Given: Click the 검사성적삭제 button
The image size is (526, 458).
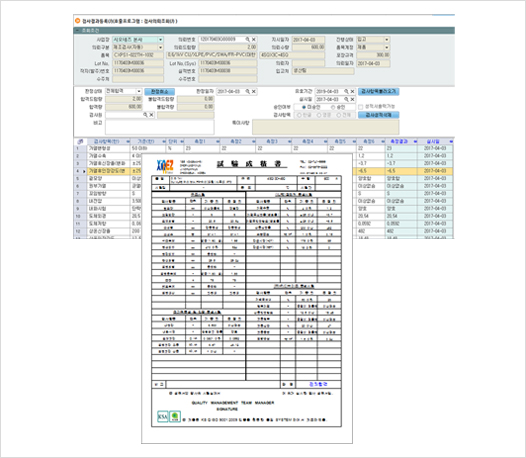Looking at the screenshot, I should [378, 115].
